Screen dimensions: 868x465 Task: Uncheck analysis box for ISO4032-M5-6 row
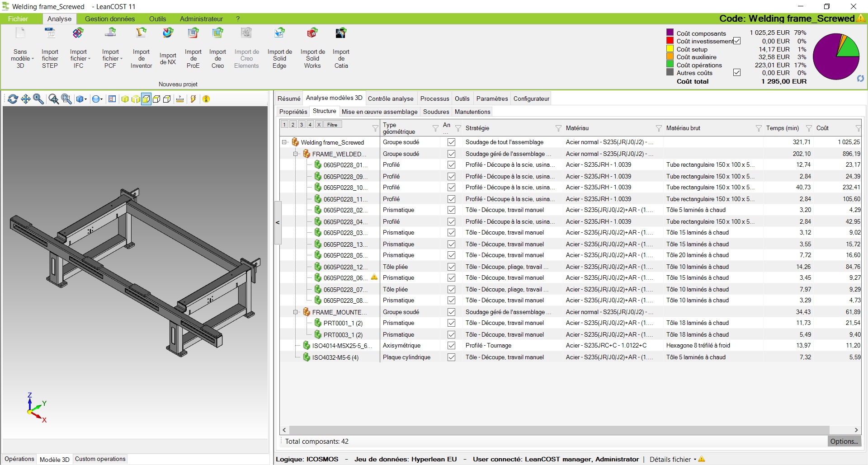coord(451,357)
